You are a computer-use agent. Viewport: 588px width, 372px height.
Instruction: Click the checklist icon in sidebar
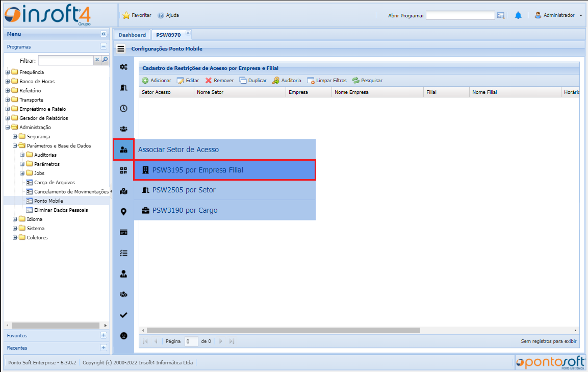pyautogui.click(x=123, y=253)
